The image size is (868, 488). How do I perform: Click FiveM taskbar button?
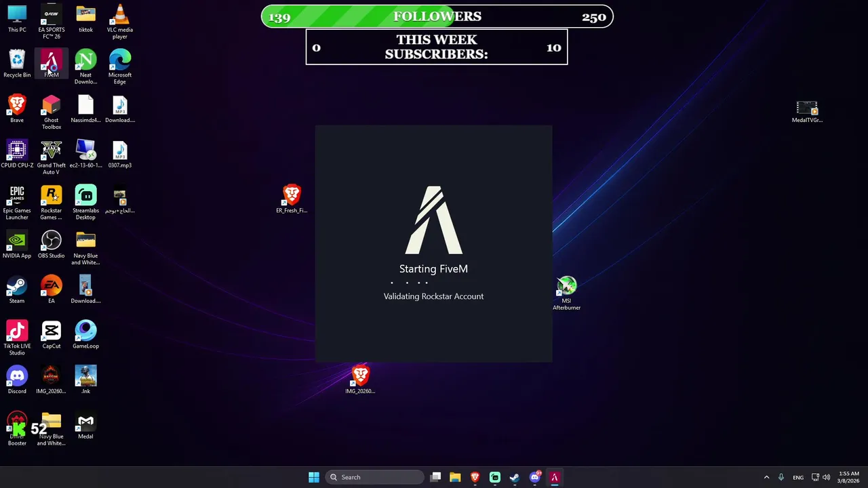(554, 477)
